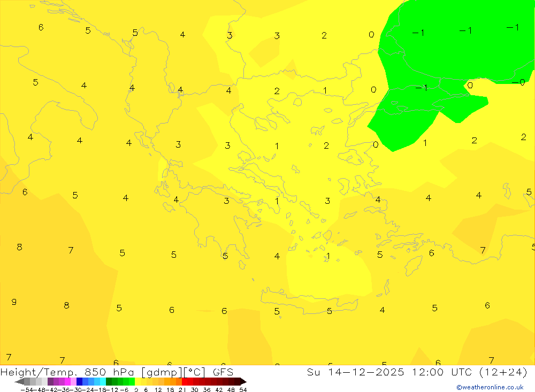This screenshot has width=535, height=392.
Task: Click the '(12+24)' forecast offset text
Action: (x=503, y=372)
